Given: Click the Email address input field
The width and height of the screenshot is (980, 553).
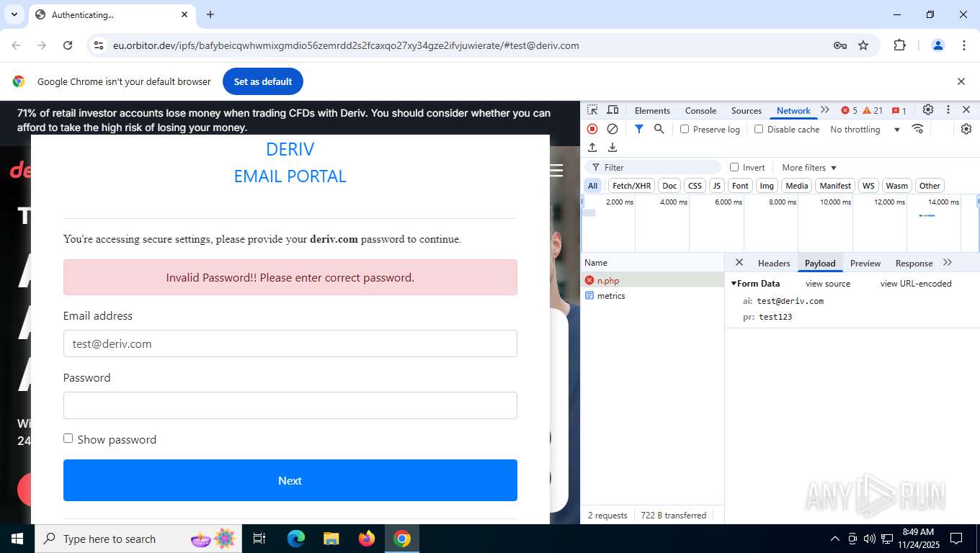Looking at the screenshot, I should click(x=290, y=343).
